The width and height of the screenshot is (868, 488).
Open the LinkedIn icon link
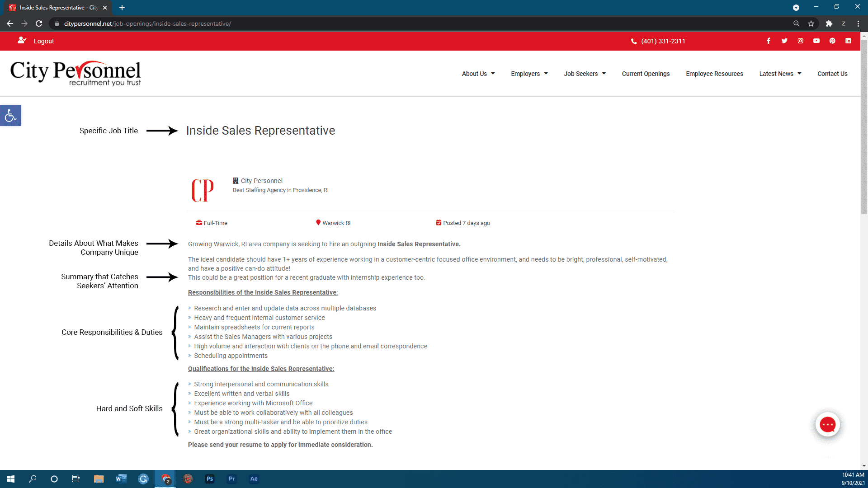pos(848,41)
